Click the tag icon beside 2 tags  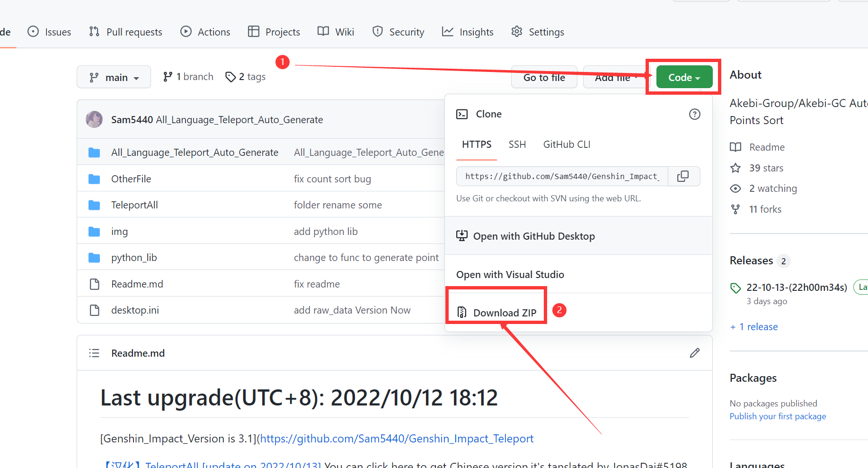(230, 77)
